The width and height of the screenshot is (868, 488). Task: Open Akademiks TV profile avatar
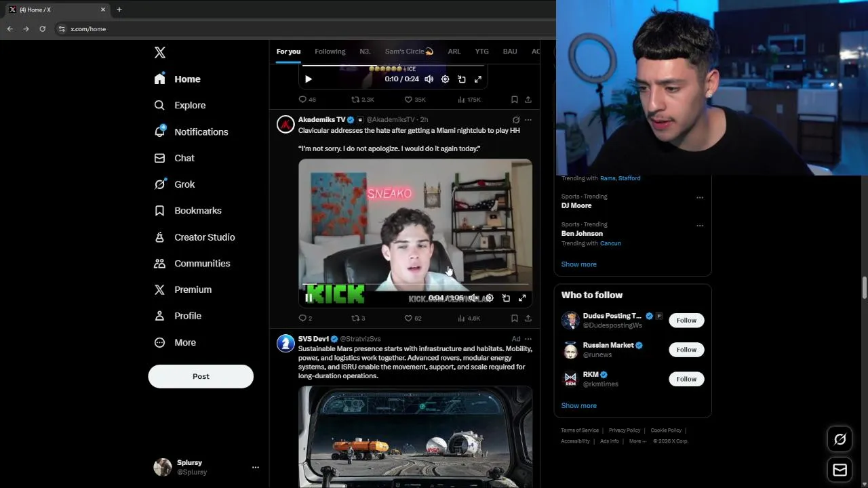pyautogui.click(x=285, y=125)
